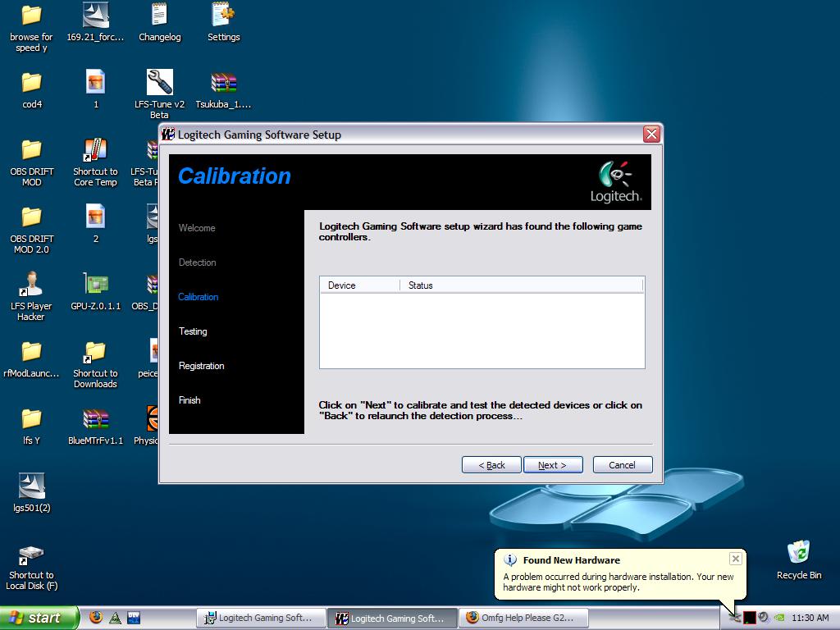The width and height of the screenshot is (840, 630).
Task: Open the Tsukuba_1 archive icon
Action: click(223, 90)
